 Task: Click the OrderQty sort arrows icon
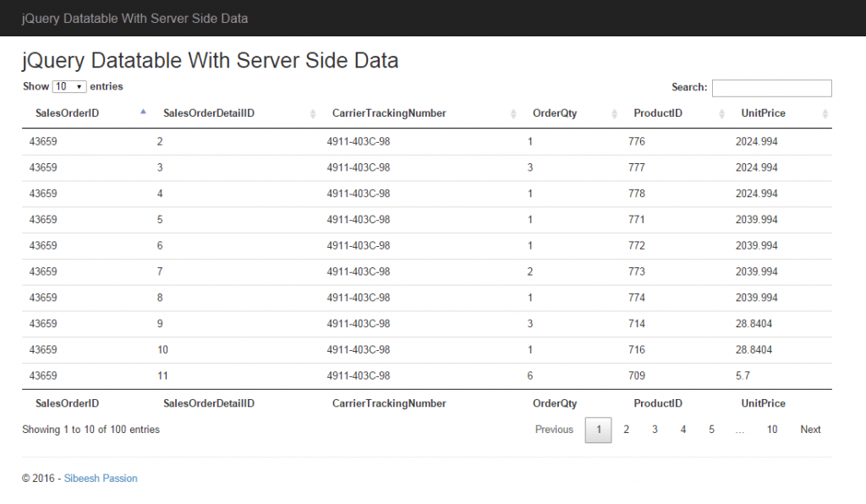(614, 112)
